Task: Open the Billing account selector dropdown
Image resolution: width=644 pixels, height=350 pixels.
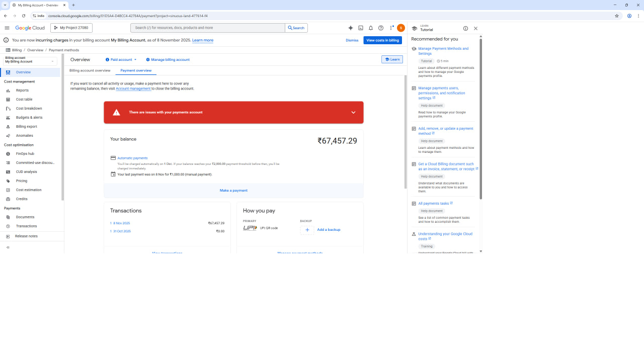Action: point(31,61)
